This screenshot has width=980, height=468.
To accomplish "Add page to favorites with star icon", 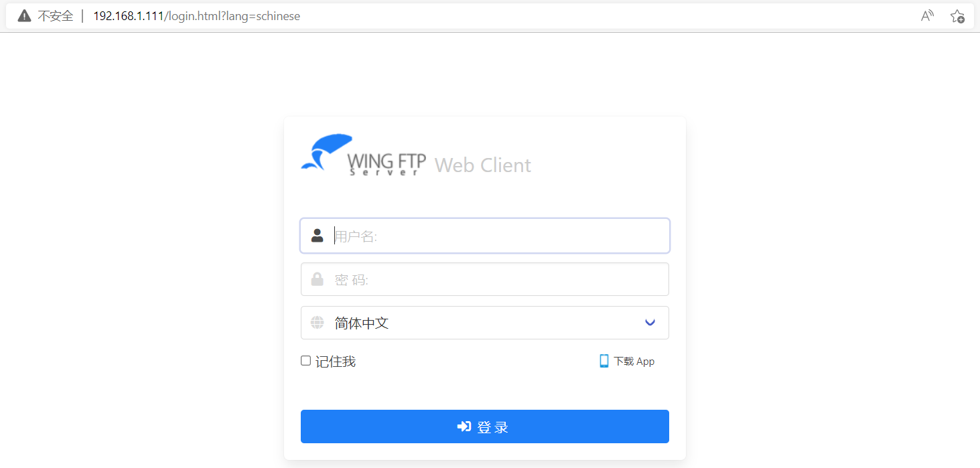I will point(957,16).
